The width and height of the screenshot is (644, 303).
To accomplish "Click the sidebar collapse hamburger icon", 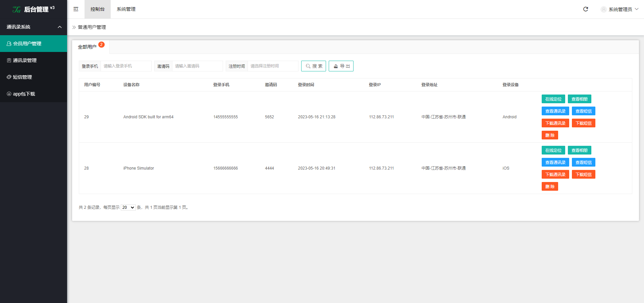I will tap(76, 9).
